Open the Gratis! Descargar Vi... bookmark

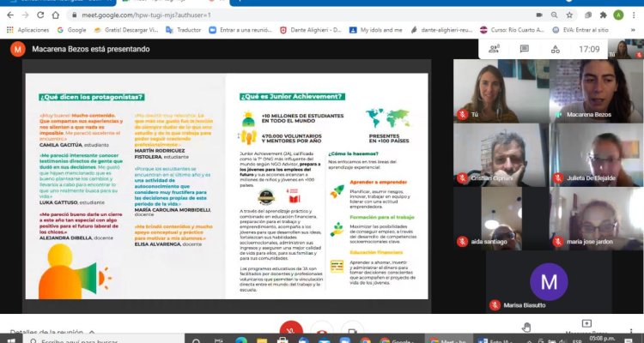[126, 30]
